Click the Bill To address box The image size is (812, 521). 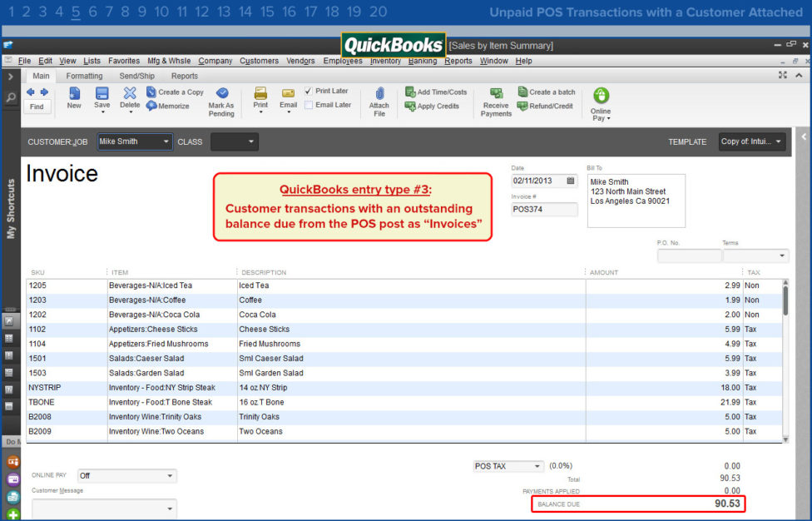(x=636, y=201)
